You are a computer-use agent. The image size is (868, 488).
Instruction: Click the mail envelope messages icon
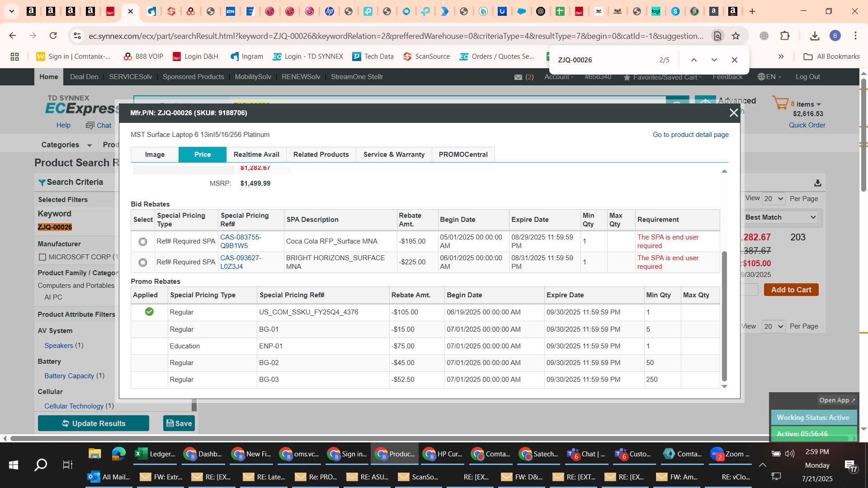click(518, 77)
